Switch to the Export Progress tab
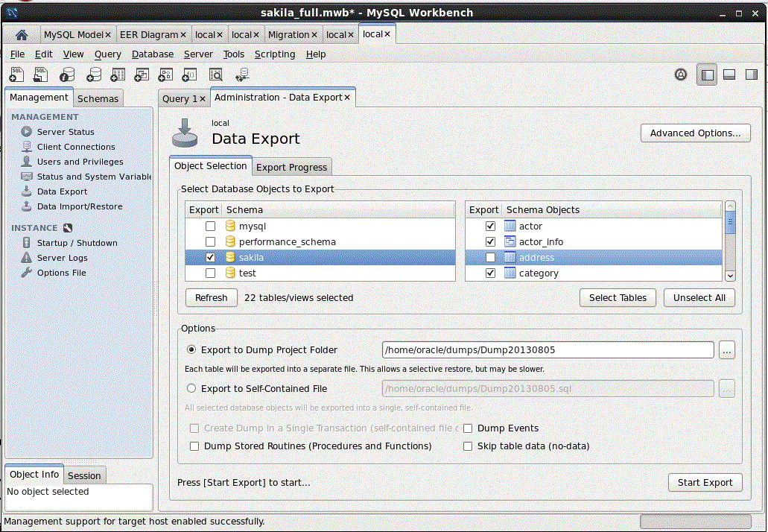Viewport: 768px width, 532px height. pyautogui.click(x=291, y=167)
